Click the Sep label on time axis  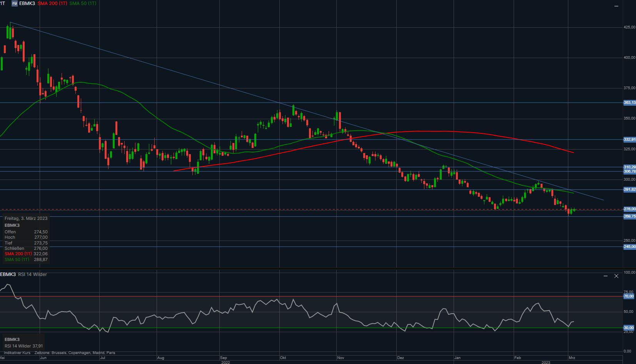click(x=224, y=358)
